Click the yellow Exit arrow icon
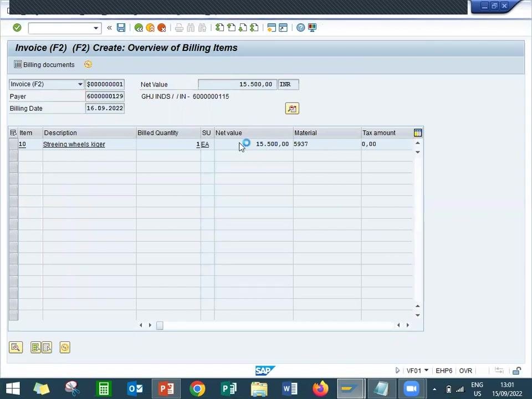This screenshot has width=532, height=399. pyautogui.click(x=150, y=28)
